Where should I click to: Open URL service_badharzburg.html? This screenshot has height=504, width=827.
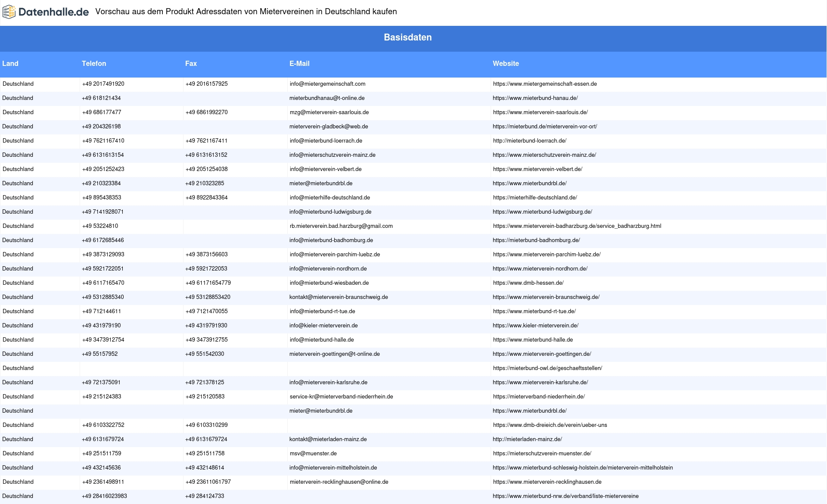pyautogui.click(x=577, y=226)
